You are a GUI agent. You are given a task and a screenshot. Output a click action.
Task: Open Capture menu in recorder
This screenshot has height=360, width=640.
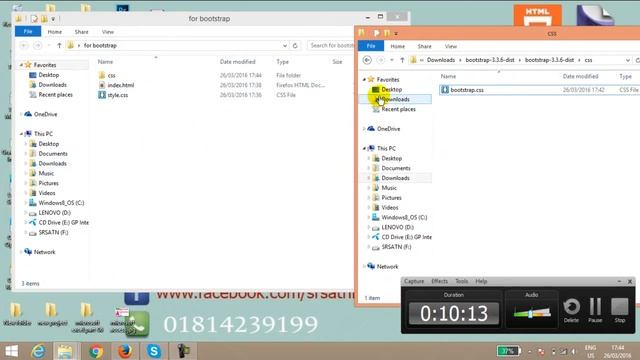tap(414, 281)
